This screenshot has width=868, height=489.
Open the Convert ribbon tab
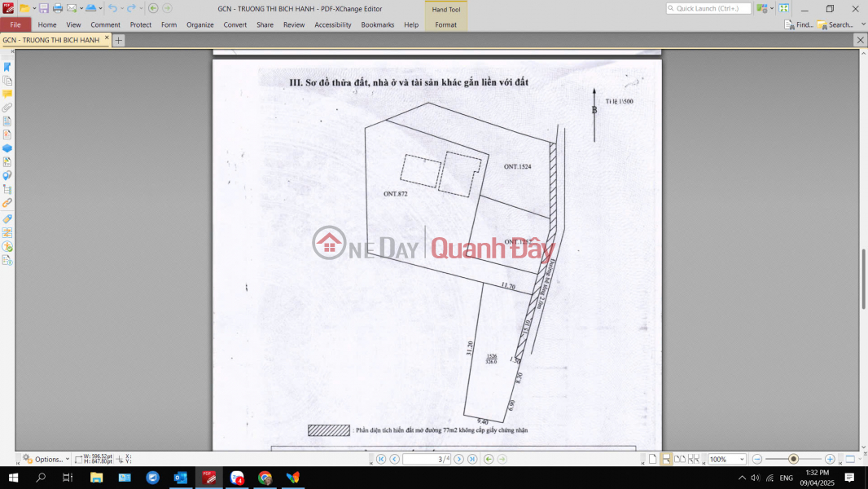pos(235,24)
